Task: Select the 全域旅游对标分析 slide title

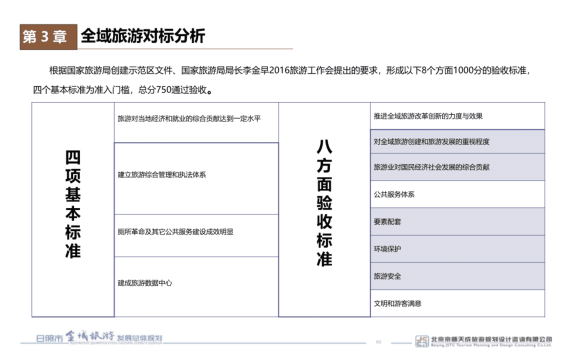Action: point(143,36)
